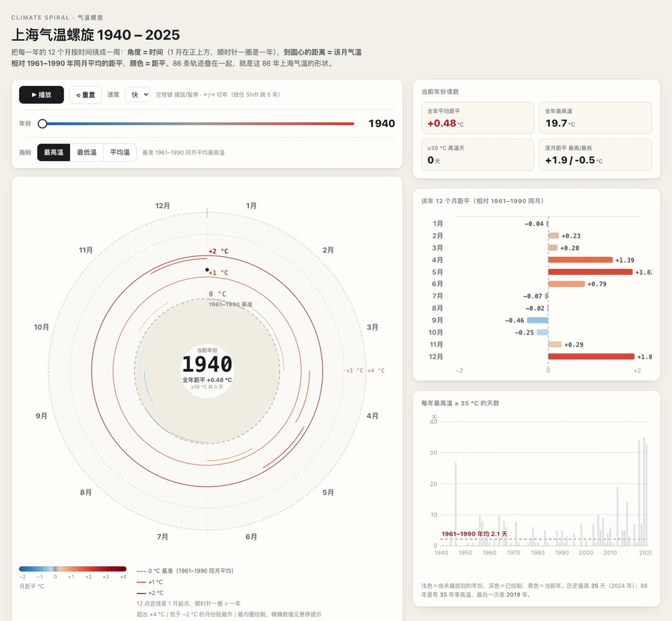The image size is (672, 621).
Task: Click the 上海气温螺旋 1940 – 2025 heading
Action: pos(96,35)
